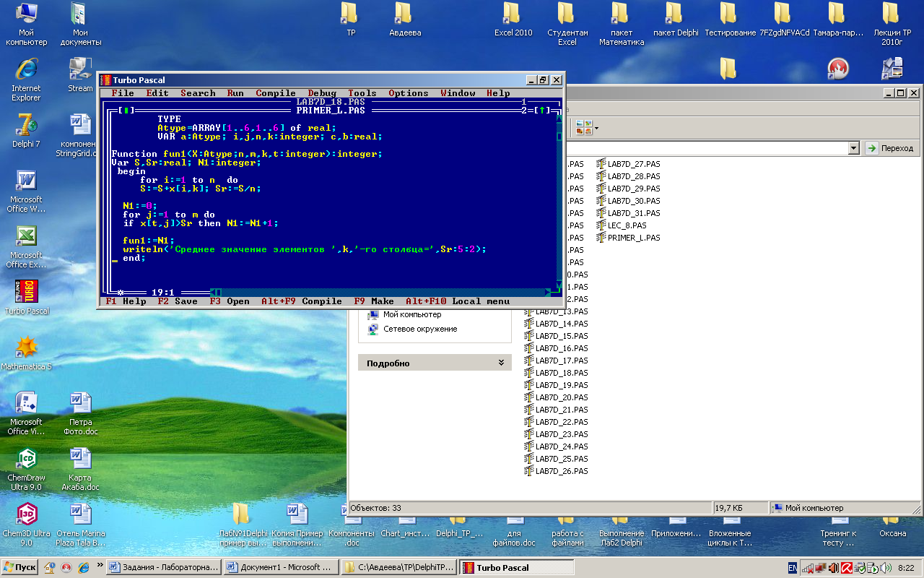This screenshot has height=578, width=924.
Task: Click the editor vertical scrollbar
Action: pos(559,201)
